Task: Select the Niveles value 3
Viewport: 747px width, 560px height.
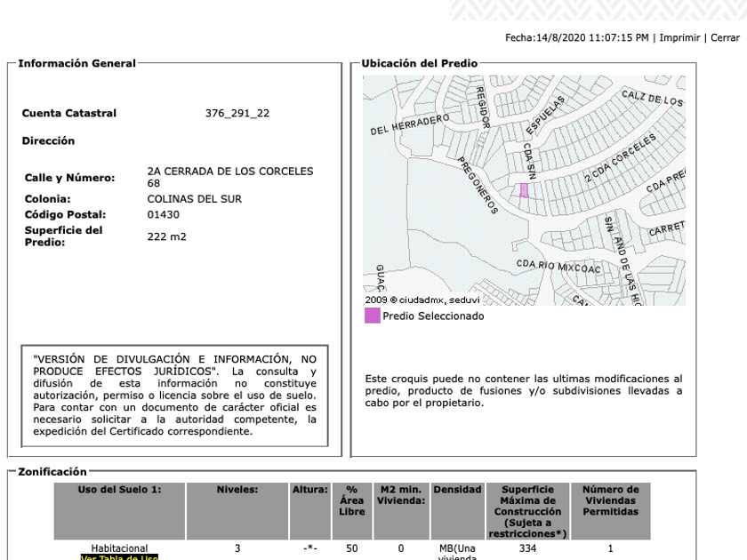Action: click(237, 548)
